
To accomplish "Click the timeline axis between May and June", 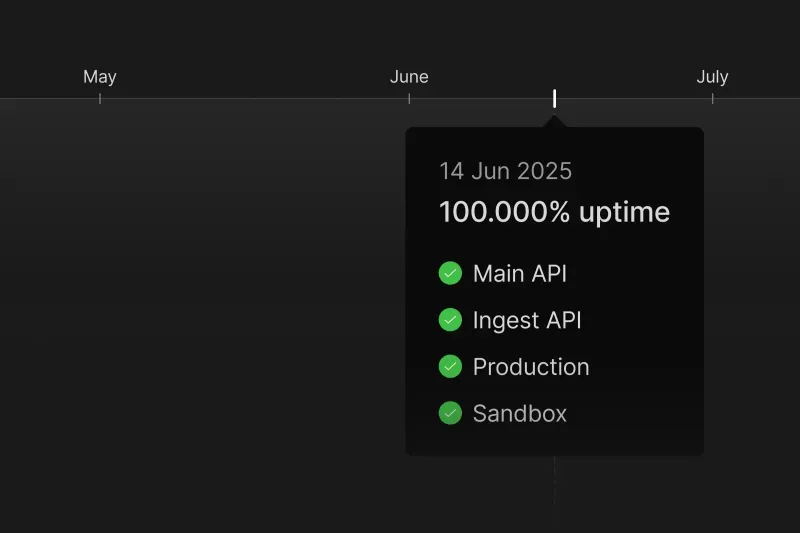I will 255,98.
